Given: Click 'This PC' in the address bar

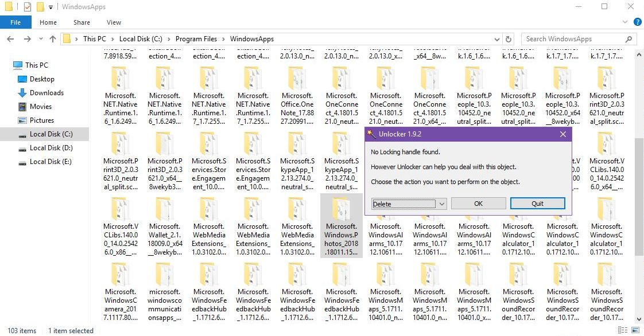Looking at the screenshot, I should click(95, 39).
